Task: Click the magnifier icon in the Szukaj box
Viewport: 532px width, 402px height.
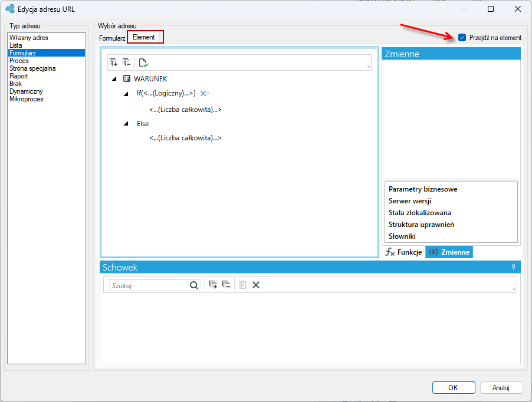Action: [193, 285]
